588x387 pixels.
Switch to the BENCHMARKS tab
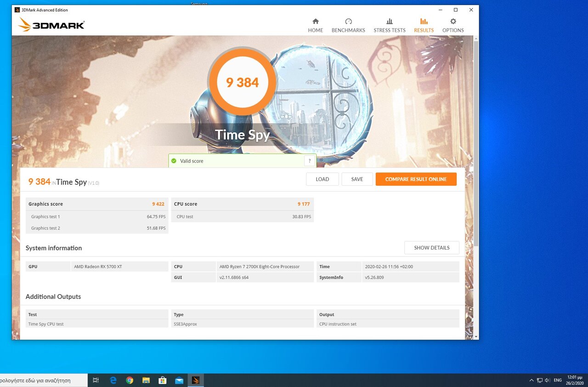point(348,25)
